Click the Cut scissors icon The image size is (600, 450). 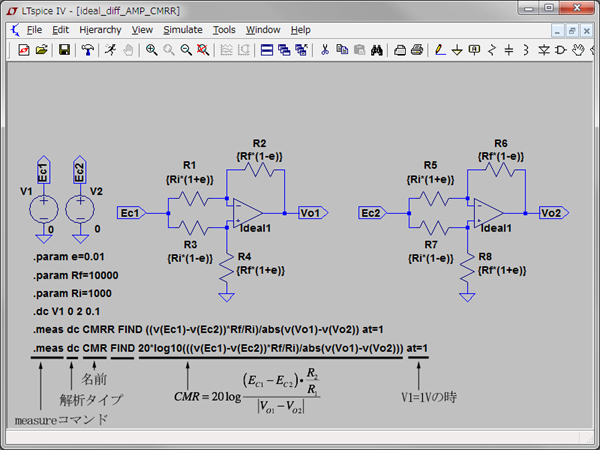pos(322,49)
